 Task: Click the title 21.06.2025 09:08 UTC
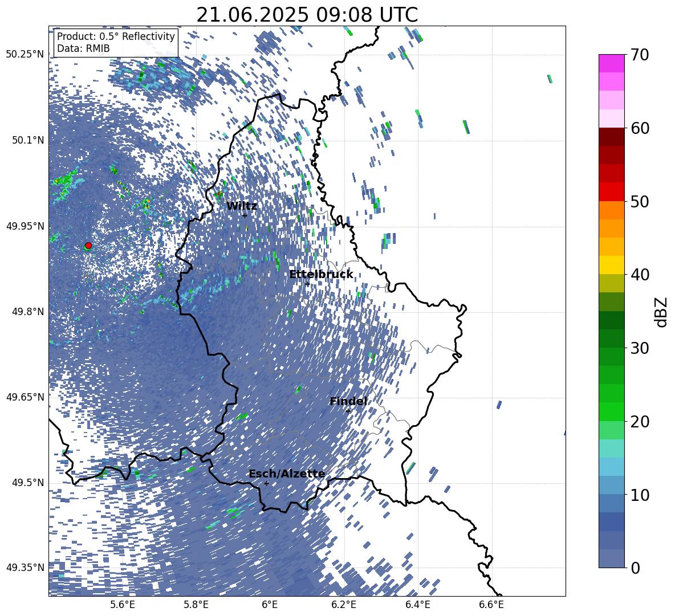coord(307,15)
